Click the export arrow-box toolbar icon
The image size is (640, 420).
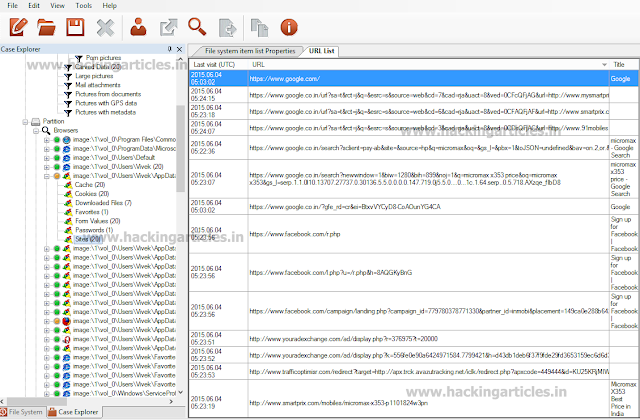168,27
